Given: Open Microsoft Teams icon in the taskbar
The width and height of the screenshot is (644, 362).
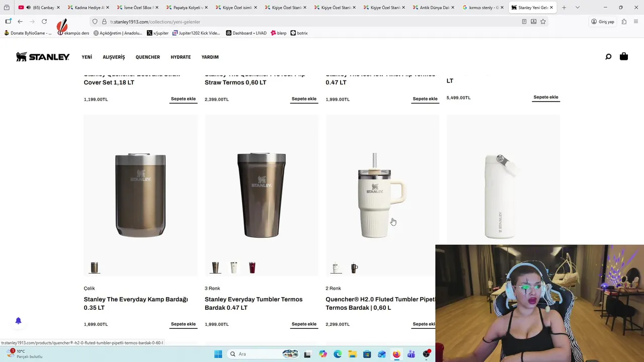Looking at the screenshot, I should [x=411, y=354].
